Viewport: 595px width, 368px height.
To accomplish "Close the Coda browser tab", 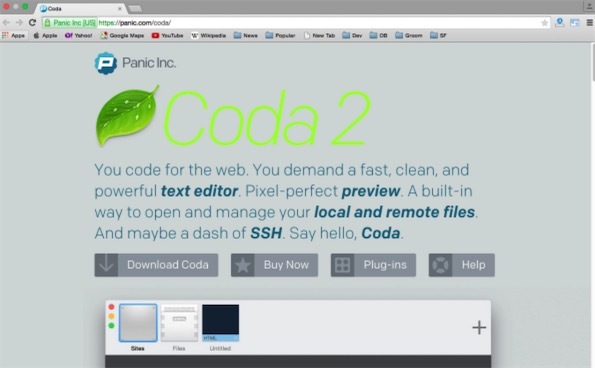I will click(x=120, y=8).
